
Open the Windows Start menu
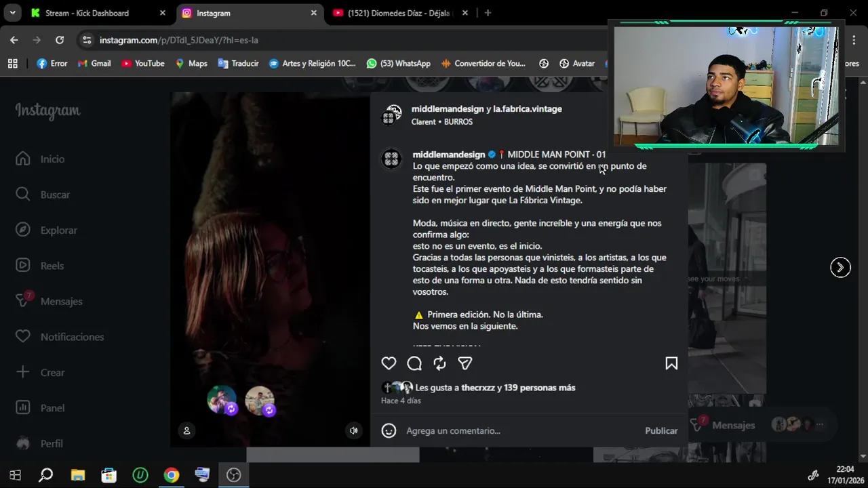click(15, 475)
